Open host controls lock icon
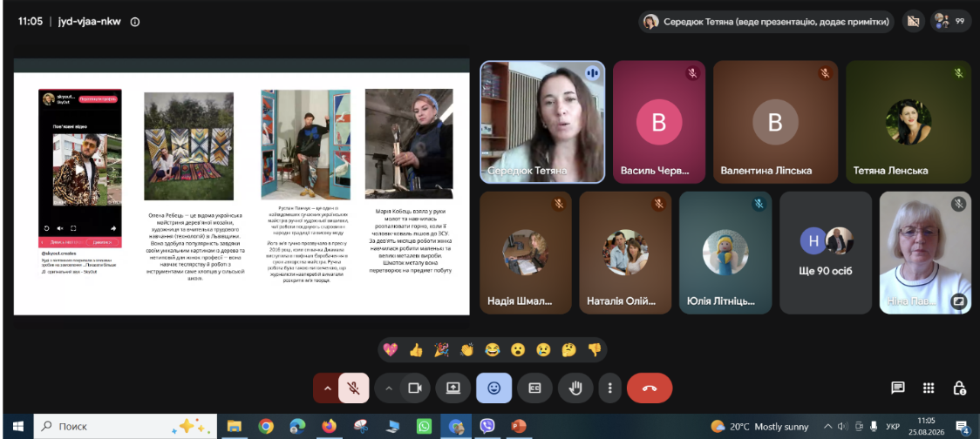 (x=959, y=388)
